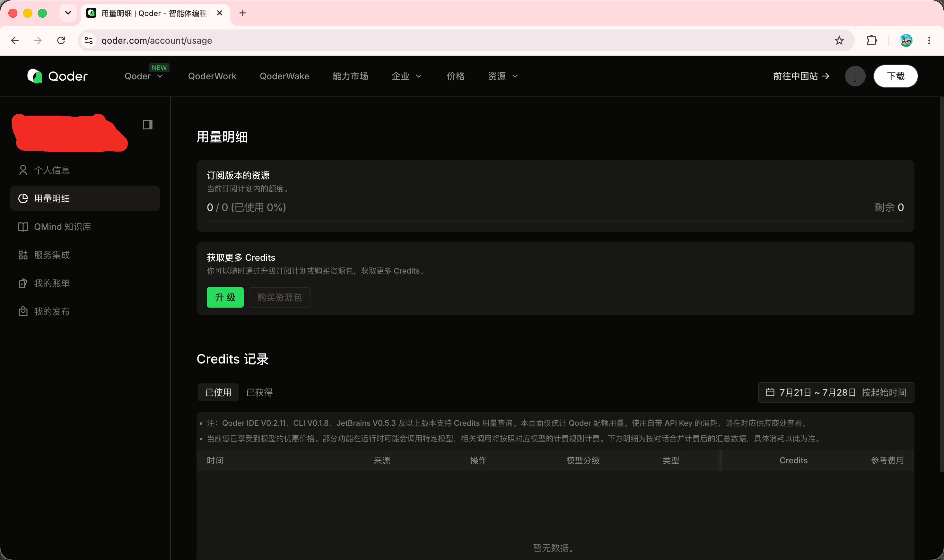944x560 pixels.
Task: Click the person icon beside 个人信息
Action: (23, 170)
